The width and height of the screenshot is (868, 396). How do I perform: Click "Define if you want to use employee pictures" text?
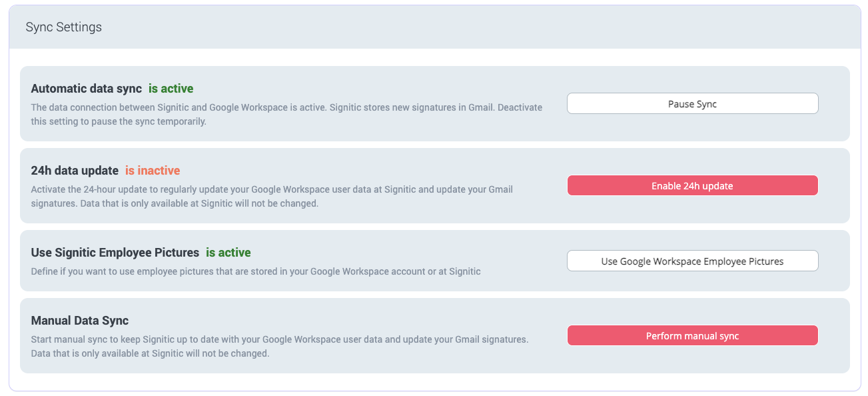[256, 271]
